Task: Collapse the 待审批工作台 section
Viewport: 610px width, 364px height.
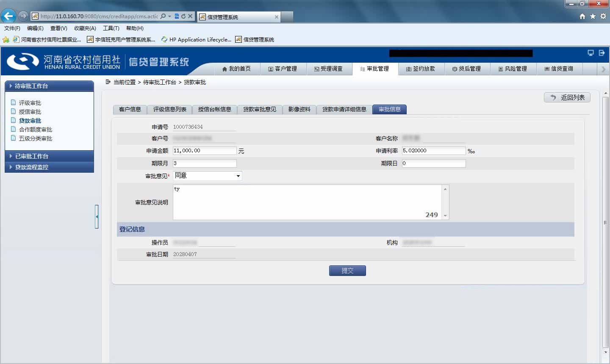Action: [x=49, y=86]
